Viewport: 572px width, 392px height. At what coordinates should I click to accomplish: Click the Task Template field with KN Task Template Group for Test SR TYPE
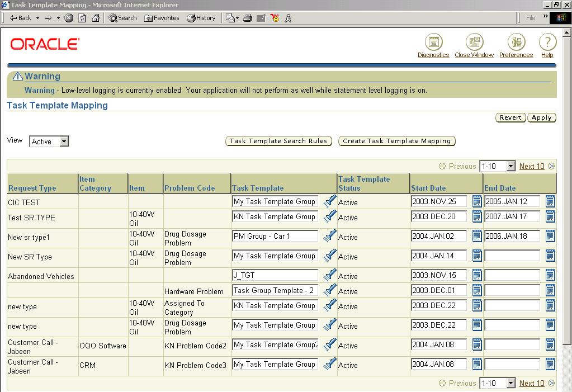(275, 216)
